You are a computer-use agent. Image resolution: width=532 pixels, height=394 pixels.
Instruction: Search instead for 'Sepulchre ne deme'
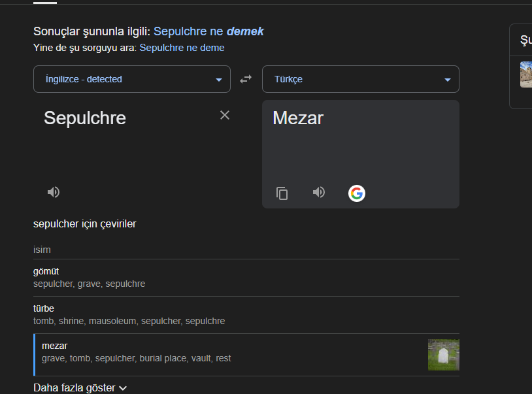click(x=182, y=48)
